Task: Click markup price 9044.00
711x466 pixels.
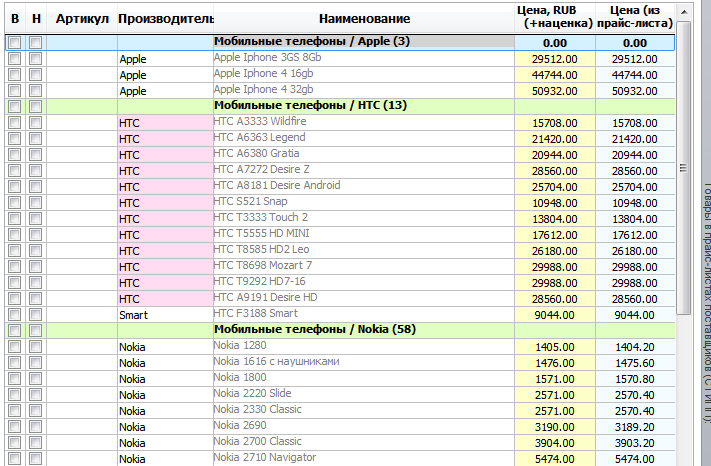Action: point(555,315)
